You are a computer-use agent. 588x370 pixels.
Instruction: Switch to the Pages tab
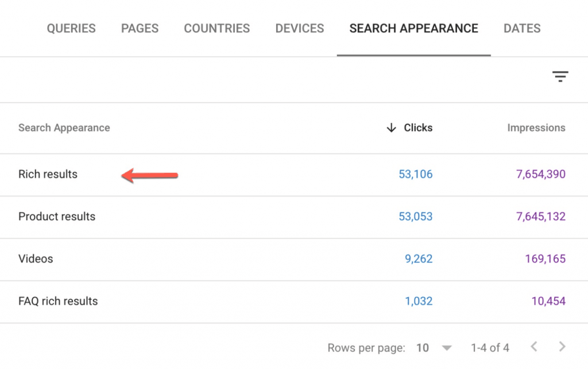coord(140,28)
